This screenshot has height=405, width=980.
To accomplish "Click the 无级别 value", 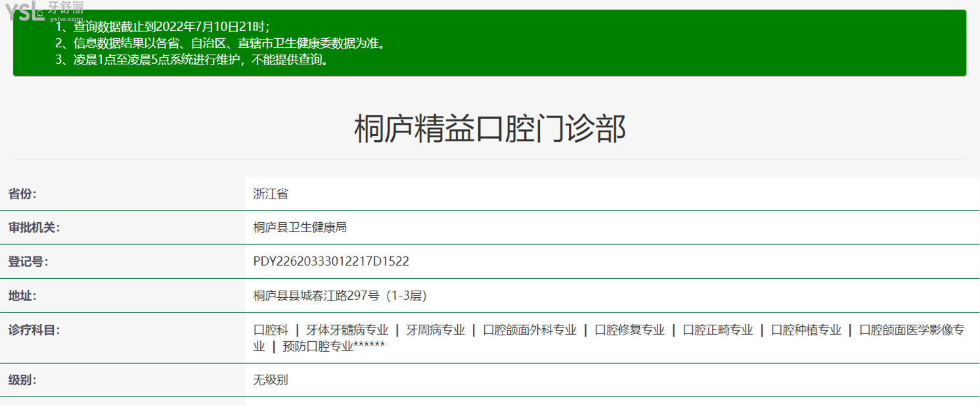I will (x=271, y=380).
